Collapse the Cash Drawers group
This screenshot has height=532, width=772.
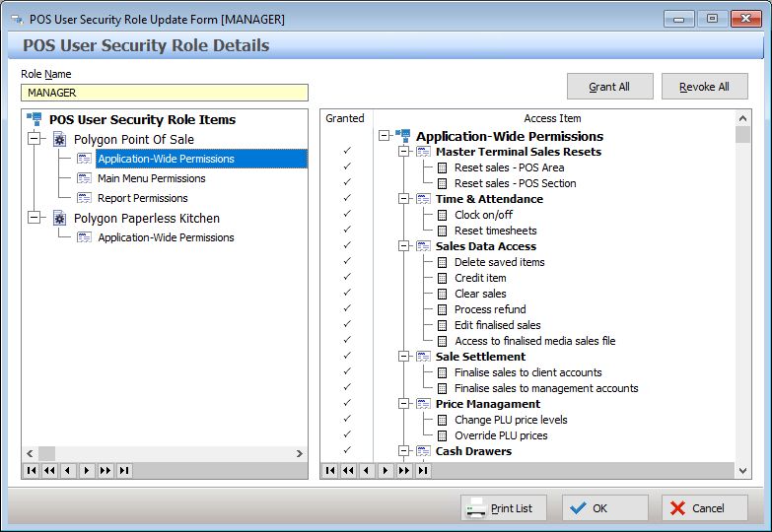(403, 450)
